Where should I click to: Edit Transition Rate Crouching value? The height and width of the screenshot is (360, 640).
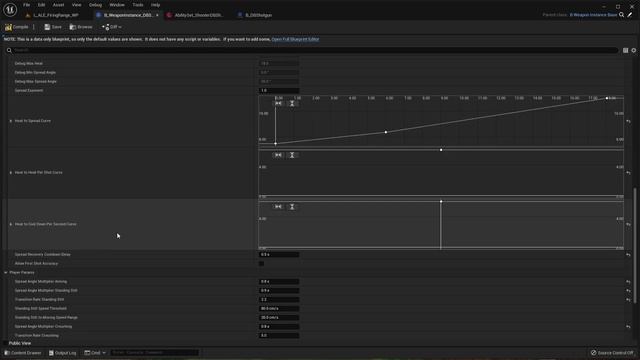click(x=279, y=336)
